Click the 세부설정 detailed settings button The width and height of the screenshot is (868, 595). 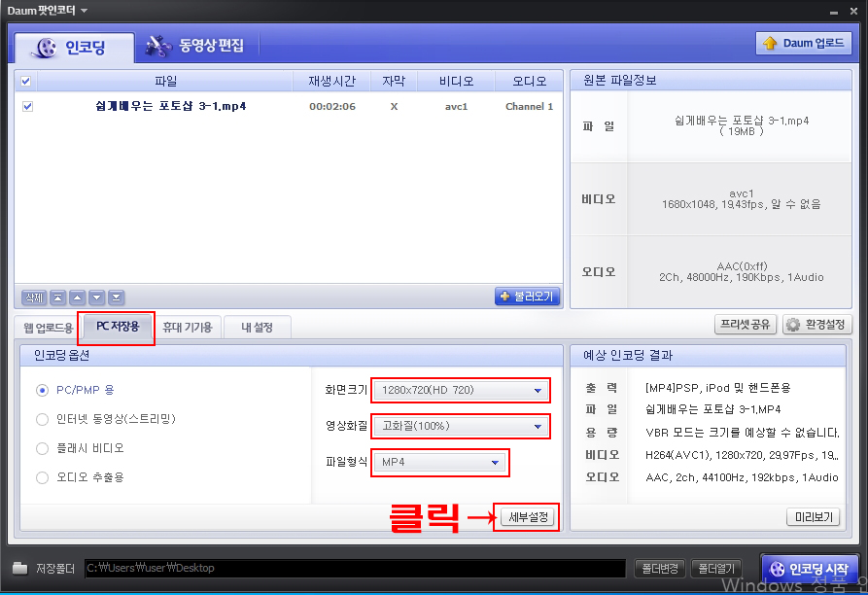click(528, 517)
